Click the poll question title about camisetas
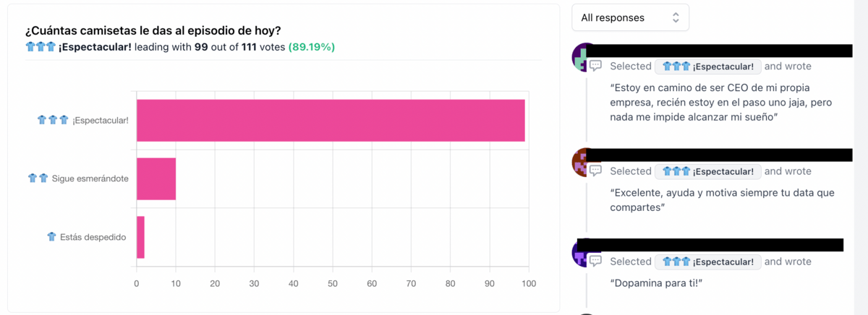 click(x=153, y=30)
